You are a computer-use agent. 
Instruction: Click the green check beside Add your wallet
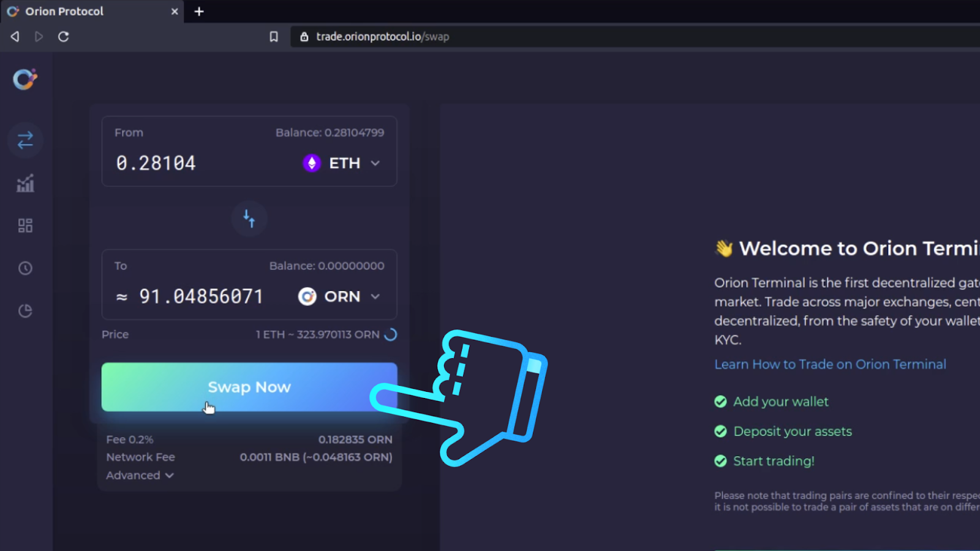(x=720, y=402)
